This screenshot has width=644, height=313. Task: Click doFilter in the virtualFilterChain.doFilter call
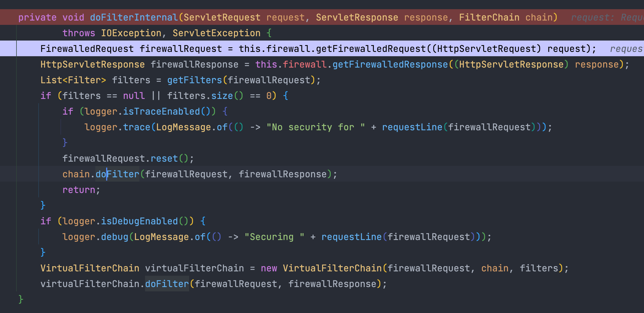(167, 284)
